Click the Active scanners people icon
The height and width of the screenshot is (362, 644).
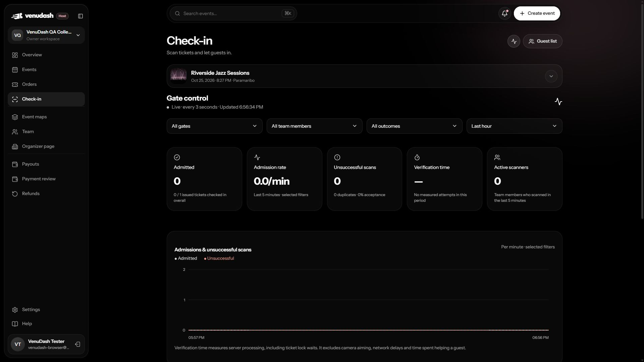[497, 157]
